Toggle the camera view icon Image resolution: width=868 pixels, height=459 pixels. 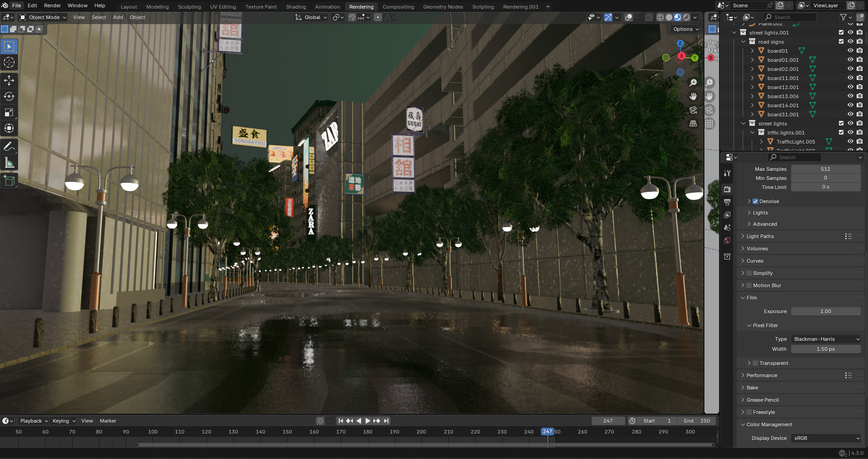point(693,110)
